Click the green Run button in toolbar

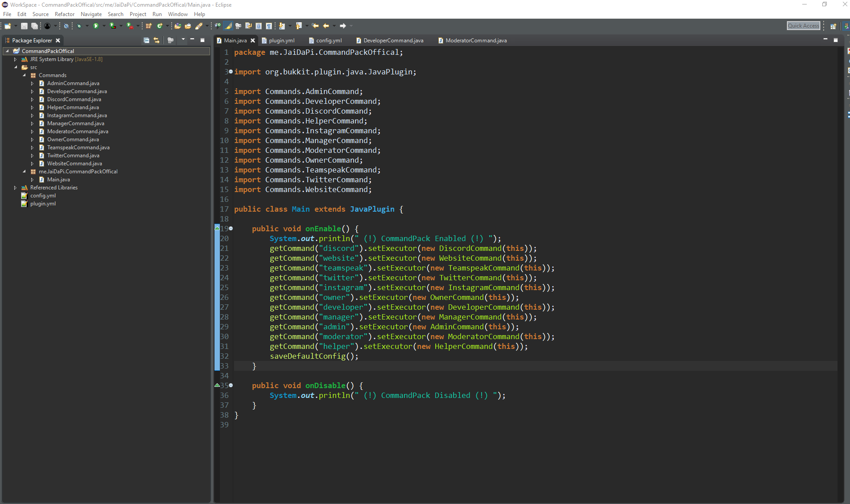96,26
